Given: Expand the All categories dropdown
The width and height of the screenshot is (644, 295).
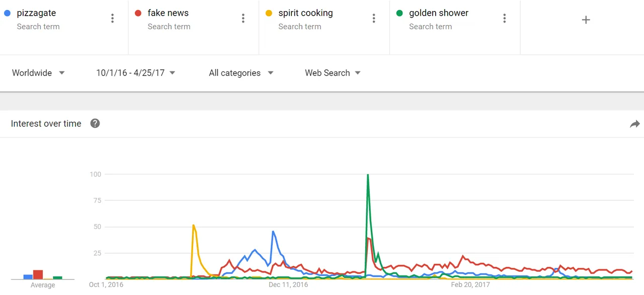Looking at the screenshot, I should pos(242,73).
